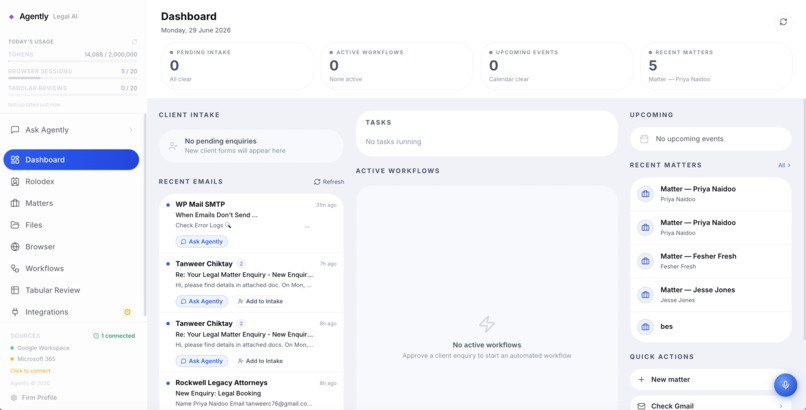Expand the Check Gmail chevron
The image size is (806, 410).
click(x=781, y=406)
